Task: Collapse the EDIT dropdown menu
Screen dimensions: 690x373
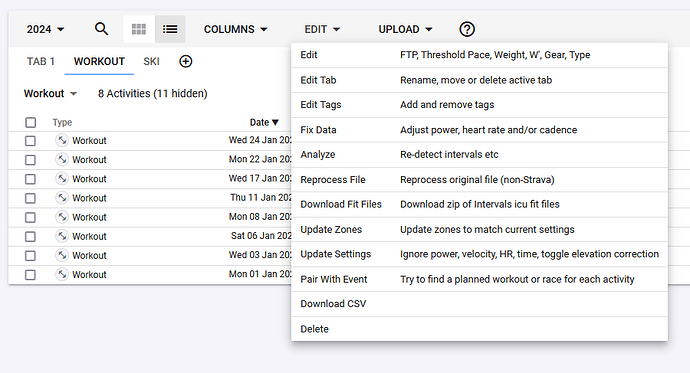Action: tap(322, 29)
